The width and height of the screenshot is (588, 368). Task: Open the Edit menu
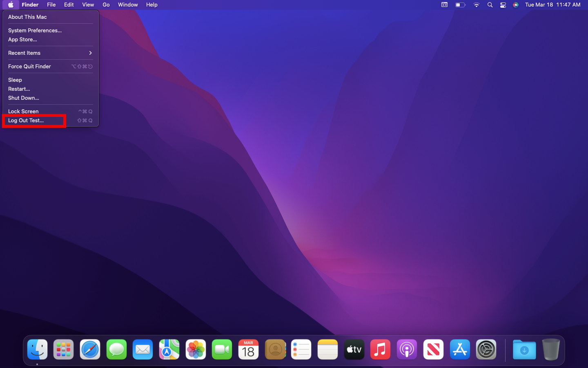coord(69,5)
